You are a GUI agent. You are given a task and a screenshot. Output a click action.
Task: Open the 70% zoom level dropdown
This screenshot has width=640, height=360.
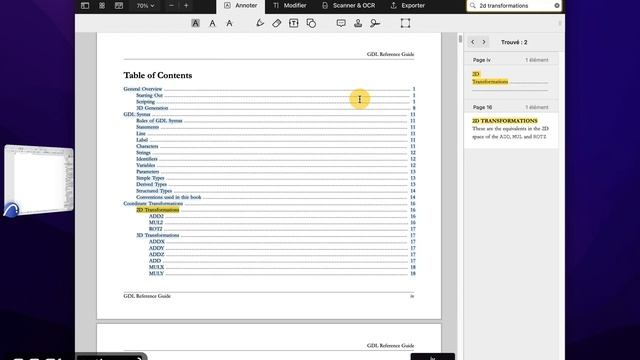pos(146,6)
